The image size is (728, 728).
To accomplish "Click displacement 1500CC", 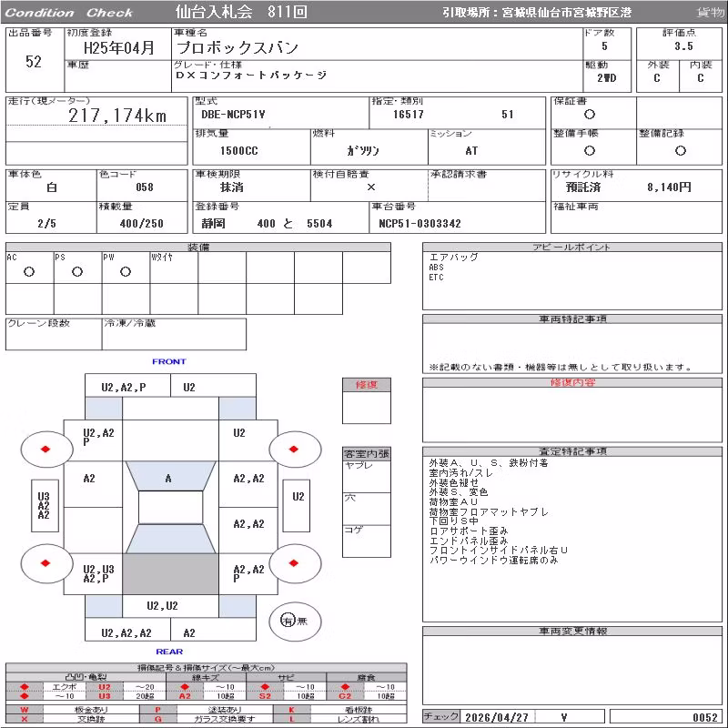I will point(238,151).
